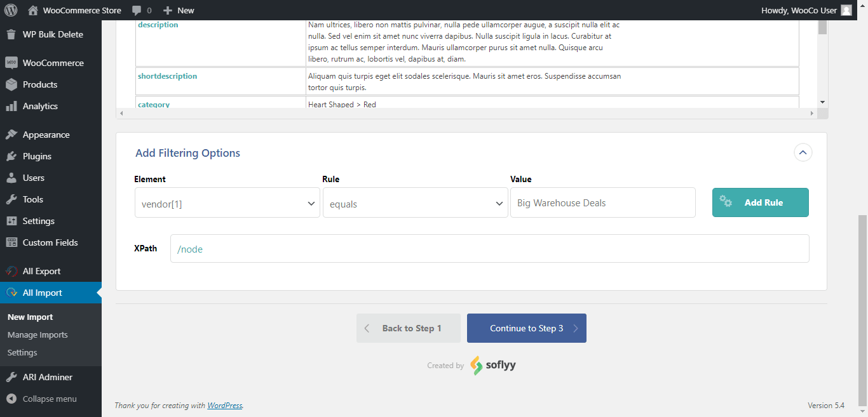Screen dimensions: 868x417
Task: Click the WooCommerce Store site name
Action: 82,10
